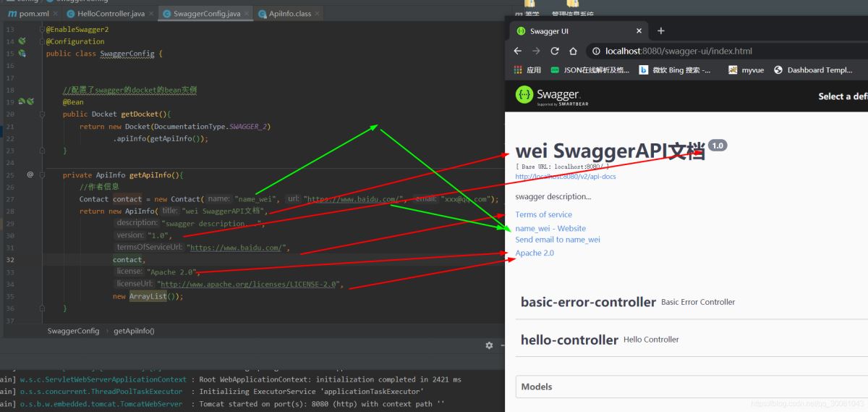Image resolution: width=868 pixels, height=412 pixels.
Task: Click the Swagger logo in header
Action: click(548, 96)
